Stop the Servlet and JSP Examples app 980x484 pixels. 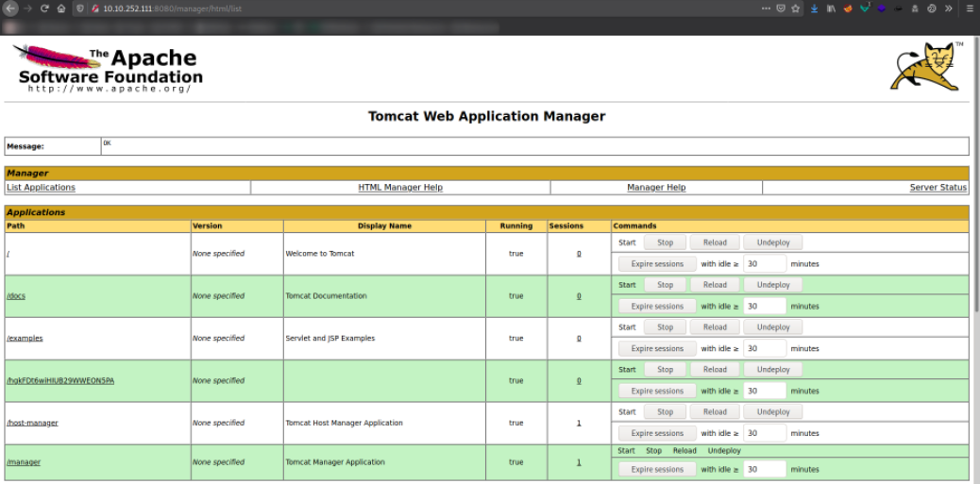pos(665,327)
